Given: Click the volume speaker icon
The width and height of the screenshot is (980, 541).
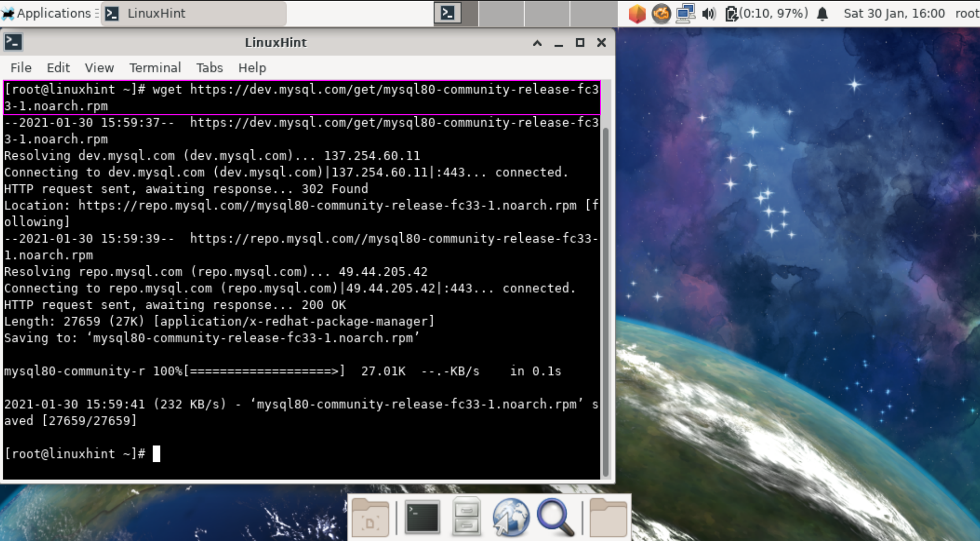Looking at the screenshot, I should 708,13.
